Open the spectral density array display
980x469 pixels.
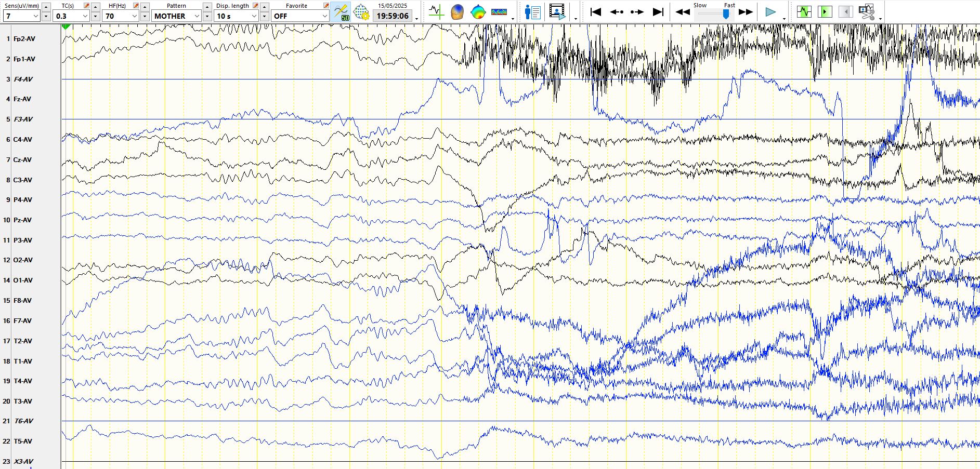coord(499,11)
